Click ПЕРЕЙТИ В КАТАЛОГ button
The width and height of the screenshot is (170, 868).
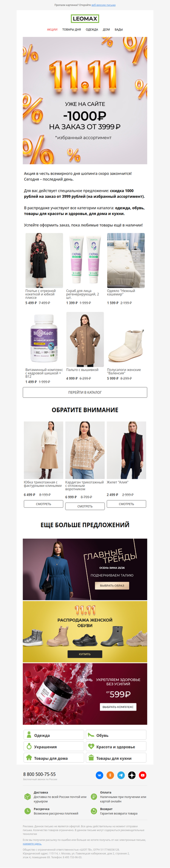(85, 392)
